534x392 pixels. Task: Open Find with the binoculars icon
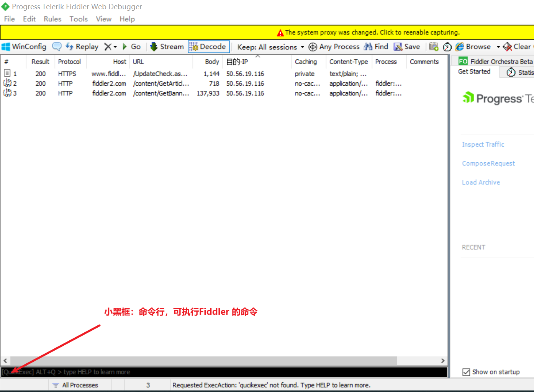pyautogui.click(x=368, y=47)
